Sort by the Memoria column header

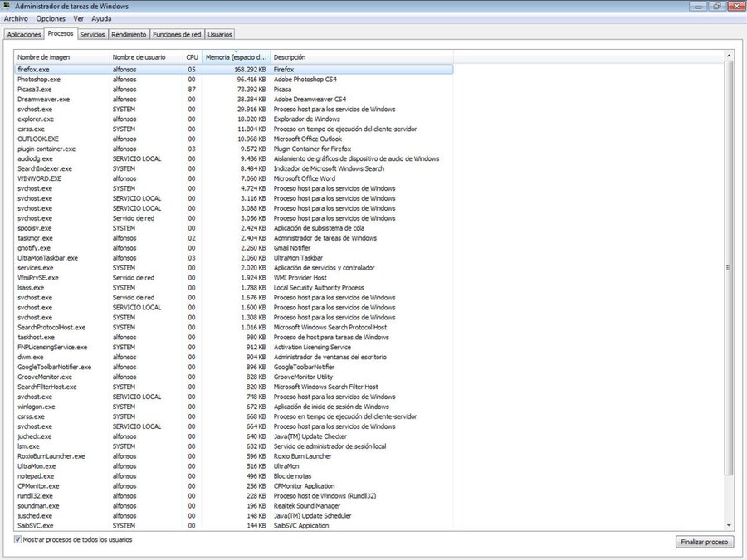pos(237,57)
